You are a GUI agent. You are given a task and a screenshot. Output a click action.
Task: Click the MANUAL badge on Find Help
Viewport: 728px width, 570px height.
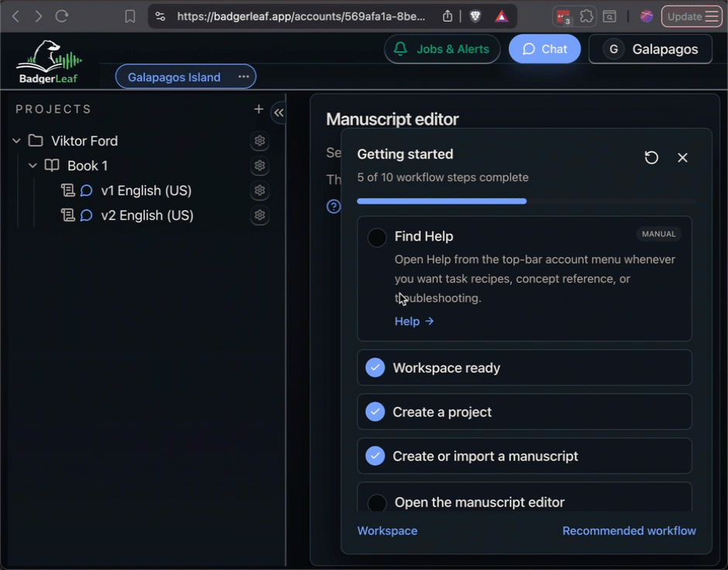[659, 234]
